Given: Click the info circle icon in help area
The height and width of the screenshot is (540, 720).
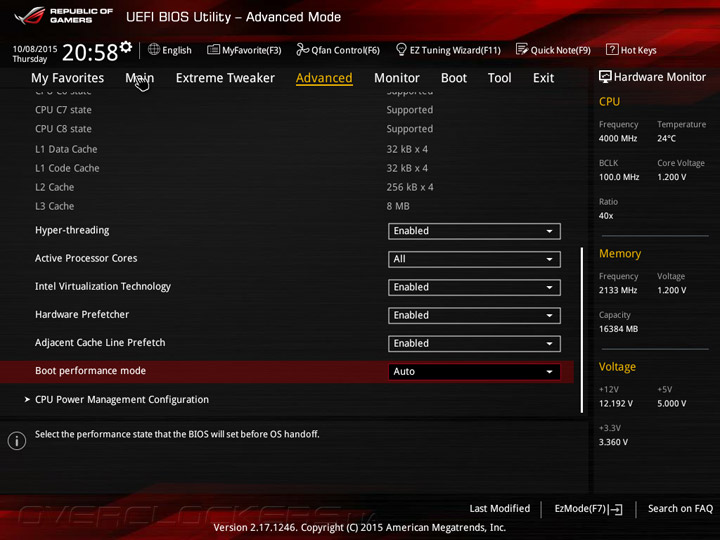Looking at the screenshot, I should pyautogui.click(x=17, y=441).
